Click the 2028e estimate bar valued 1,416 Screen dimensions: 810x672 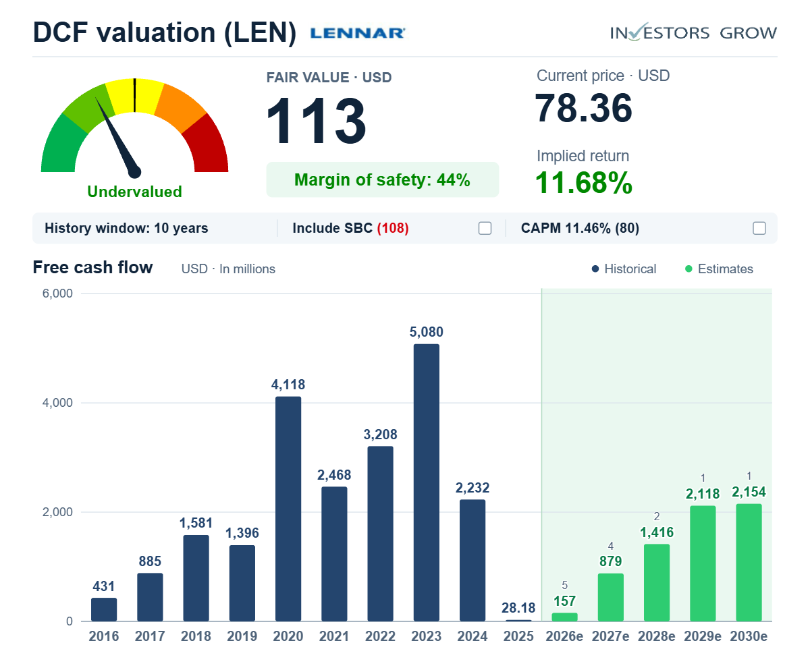coord(656,583)
